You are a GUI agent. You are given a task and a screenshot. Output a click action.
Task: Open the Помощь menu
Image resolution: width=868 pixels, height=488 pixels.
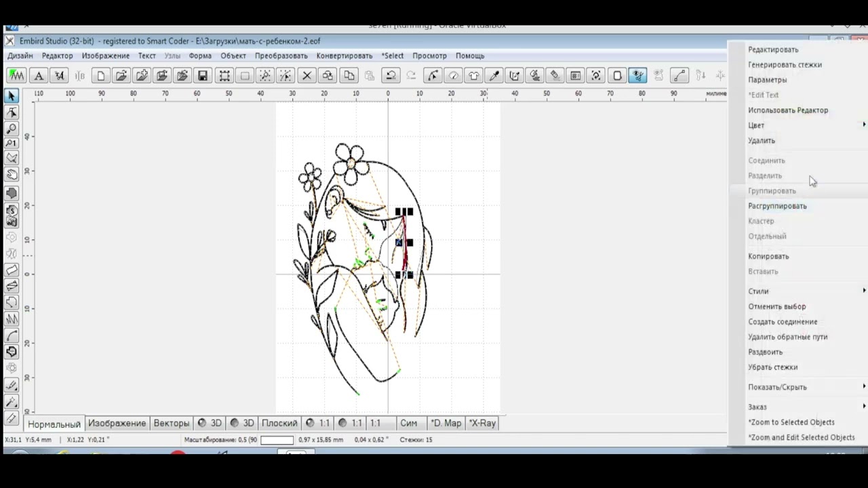point(470,56)
